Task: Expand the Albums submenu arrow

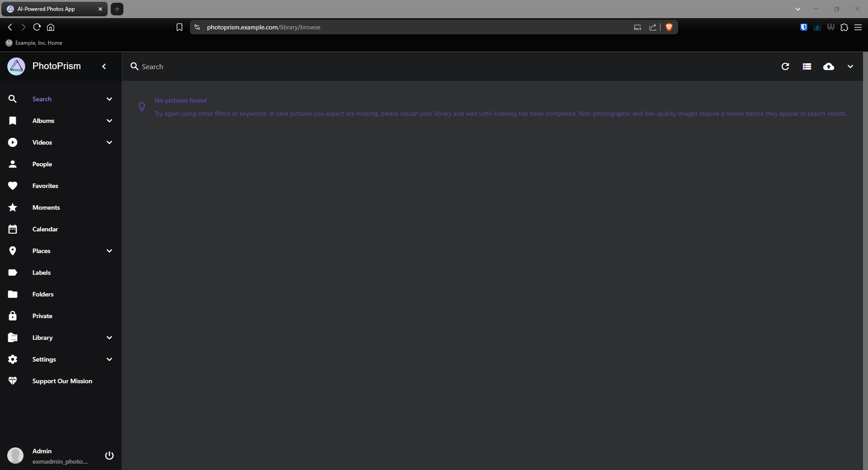Action: 109,121
